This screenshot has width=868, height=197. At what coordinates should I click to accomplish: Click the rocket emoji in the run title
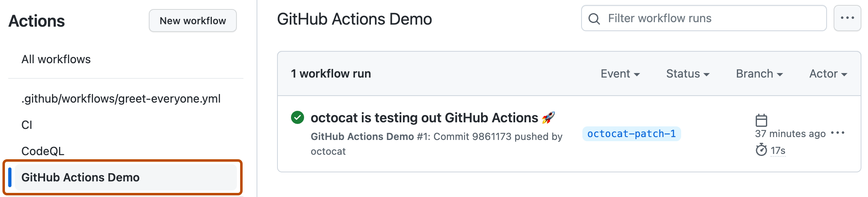(548, 118)
